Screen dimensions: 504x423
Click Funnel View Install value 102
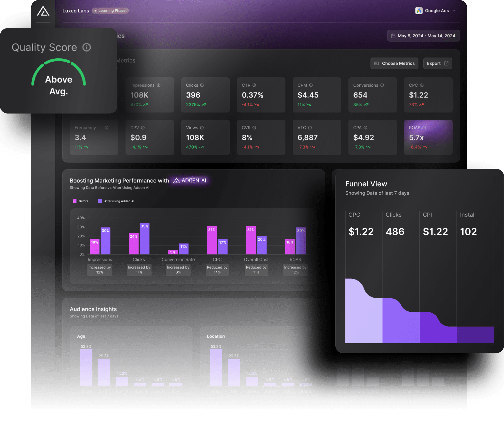(468, 232)
